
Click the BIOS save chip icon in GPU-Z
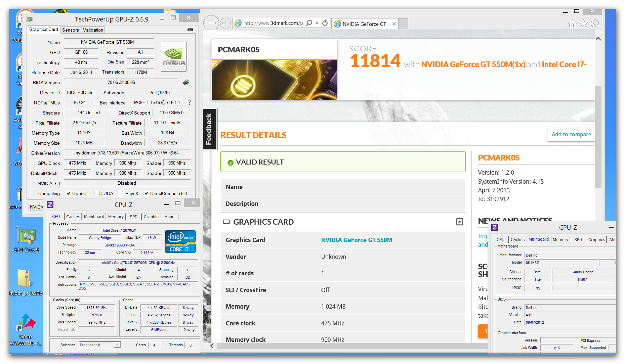point(186,82)
